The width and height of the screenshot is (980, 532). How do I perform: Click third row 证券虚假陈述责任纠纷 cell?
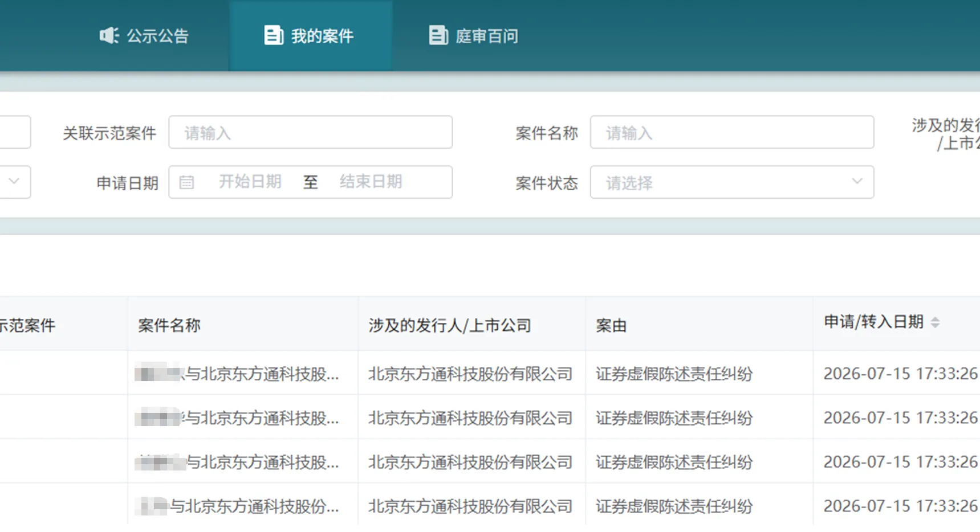point(674,462)
